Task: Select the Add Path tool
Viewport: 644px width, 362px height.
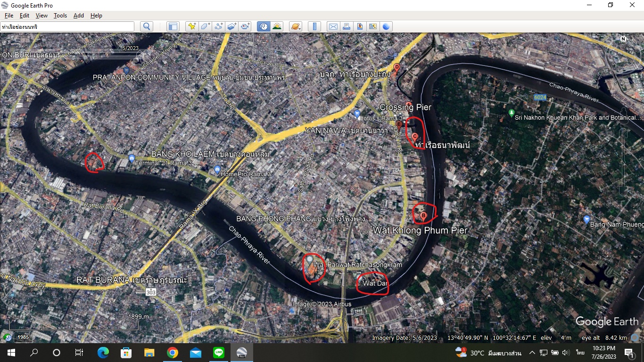Action: point(218,26)
